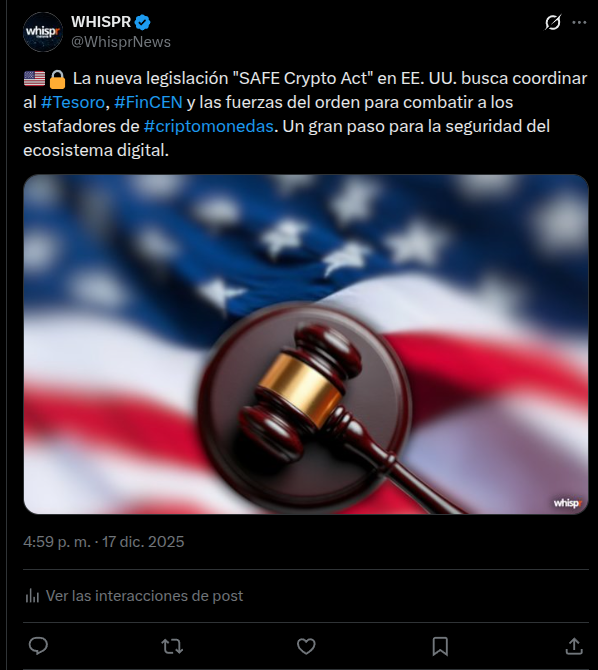Screen dimensions: 598x670
Task: Click the Grok slashed-circle icon
Action: (552, 22)
